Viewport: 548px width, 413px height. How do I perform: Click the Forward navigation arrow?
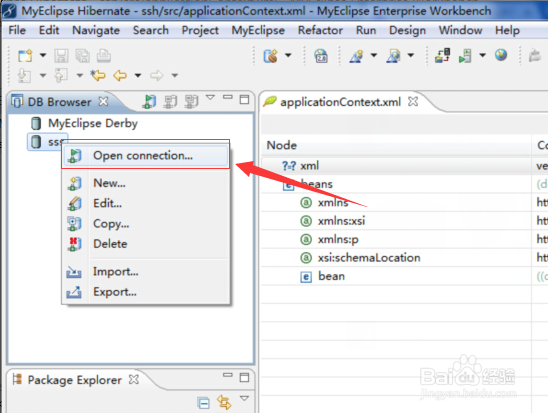pyautogui.click(x=156, y=75)
